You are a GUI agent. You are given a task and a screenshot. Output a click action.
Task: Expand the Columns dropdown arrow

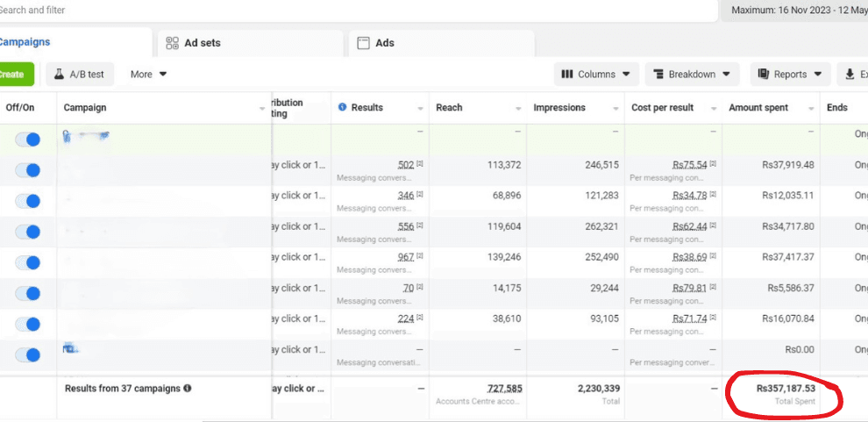(626, 75)
